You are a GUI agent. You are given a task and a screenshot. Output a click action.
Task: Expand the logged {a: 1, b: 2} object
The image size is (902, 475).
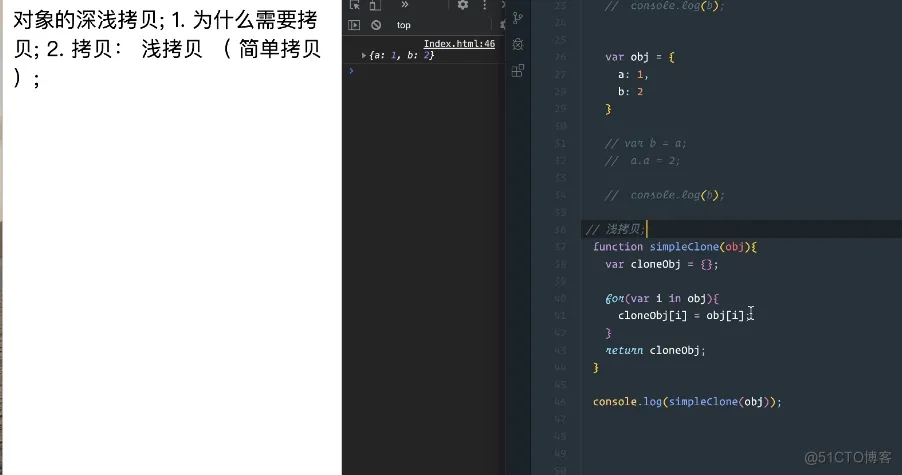coord(364,55)
